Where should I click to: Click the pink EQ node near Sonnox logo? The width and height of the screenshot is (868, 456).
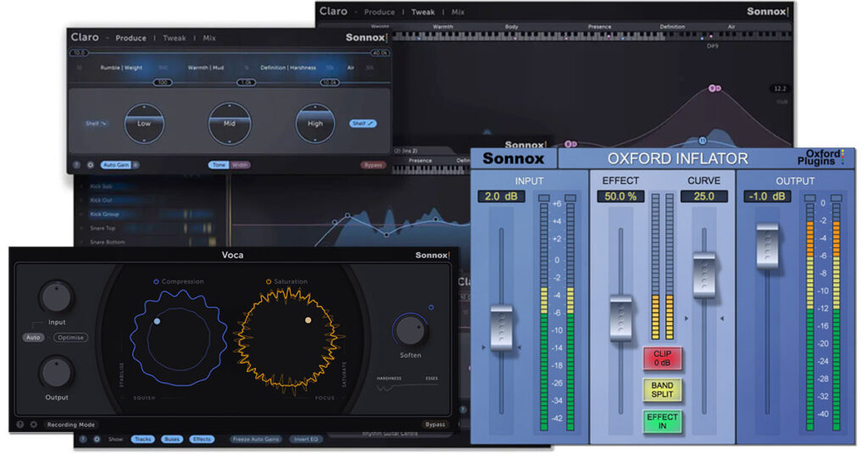[570, 144]
